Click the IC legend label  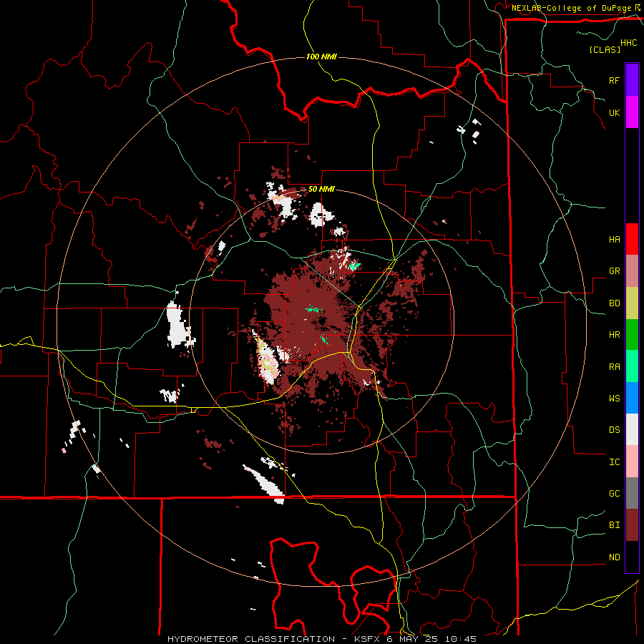pos(614,462)
